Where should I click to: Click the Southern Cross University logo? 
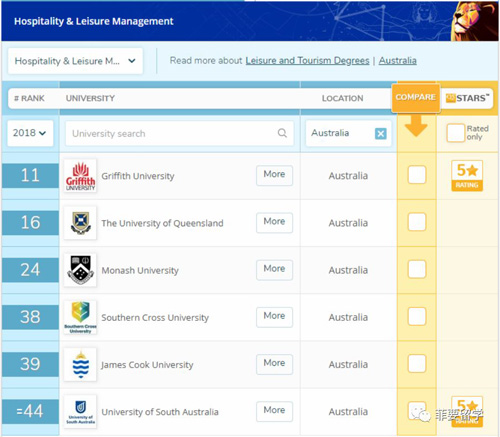[80, 317]
